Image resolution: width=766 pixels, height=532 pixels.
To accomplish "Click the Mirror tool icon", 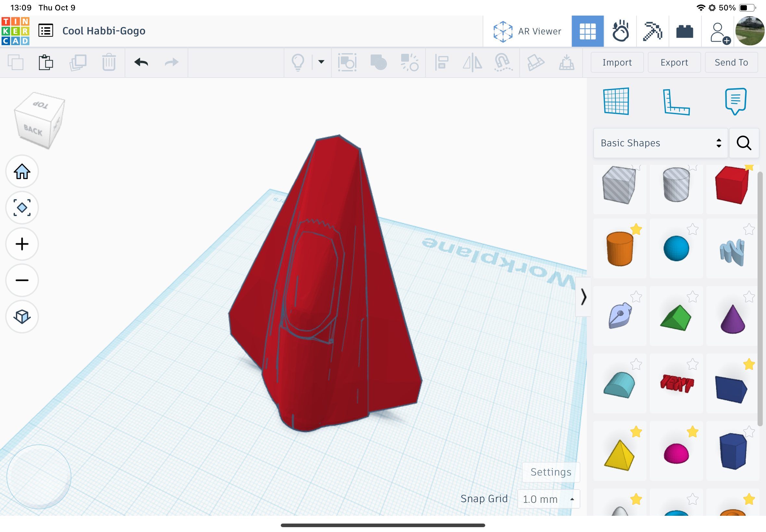I will [x=472, y=62].
